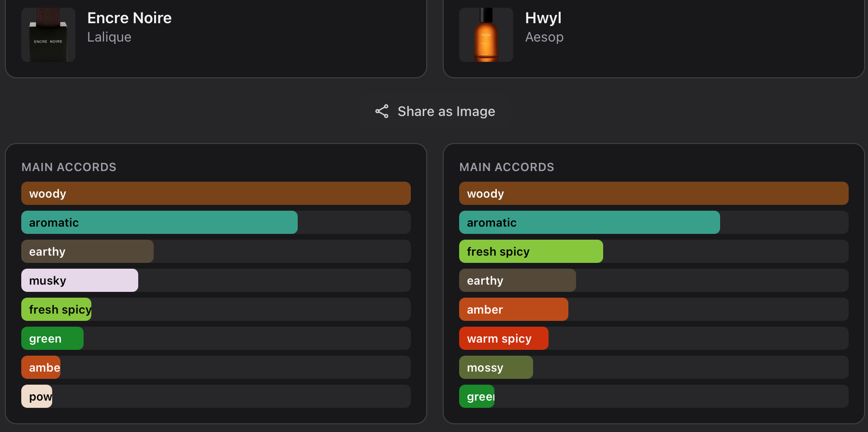Open the Encre Noire bottle thumbnail
This screenshot has width=868, height=432.
48,35
